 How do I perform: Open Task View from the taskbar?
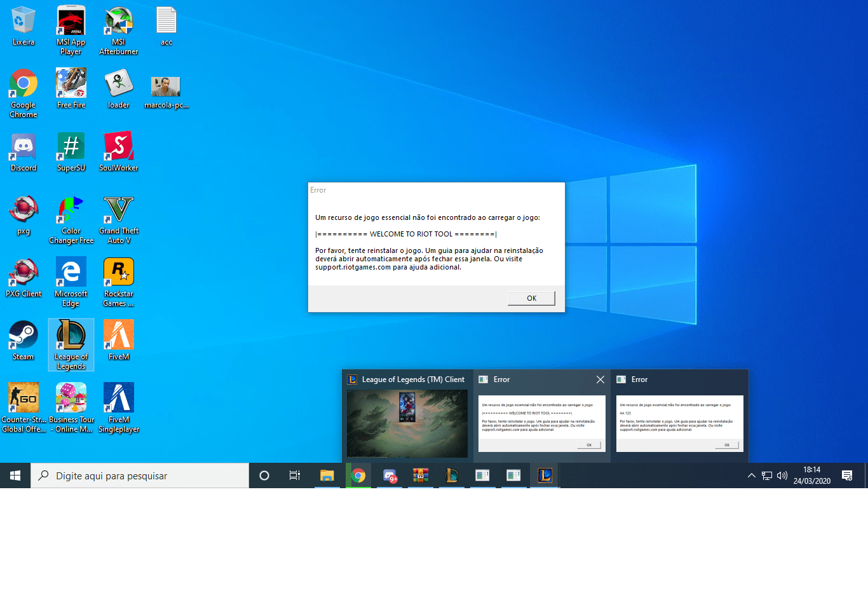pyautogui.click(x=295, y=475)
